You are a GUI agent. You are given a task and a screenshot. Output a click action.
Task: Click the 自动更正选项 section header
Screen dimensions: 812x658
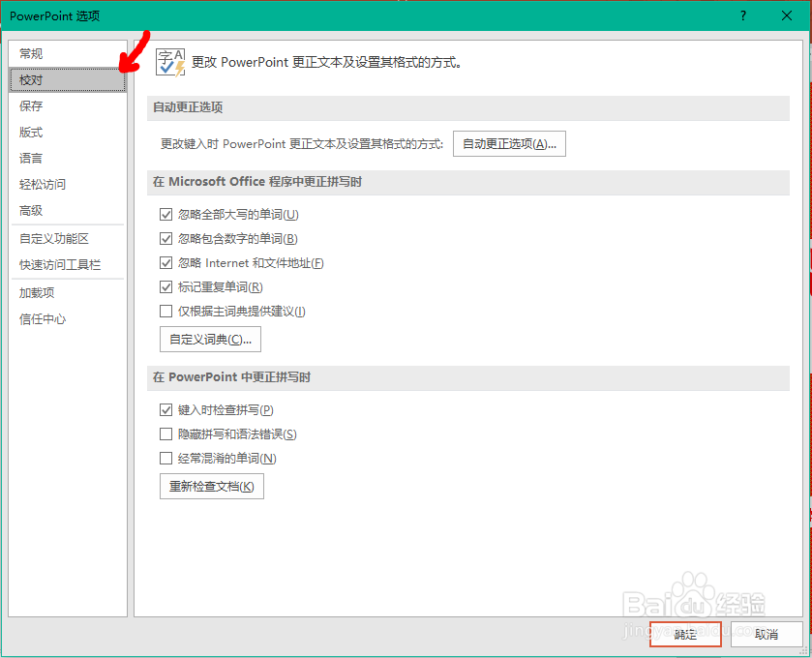point(468,107)
